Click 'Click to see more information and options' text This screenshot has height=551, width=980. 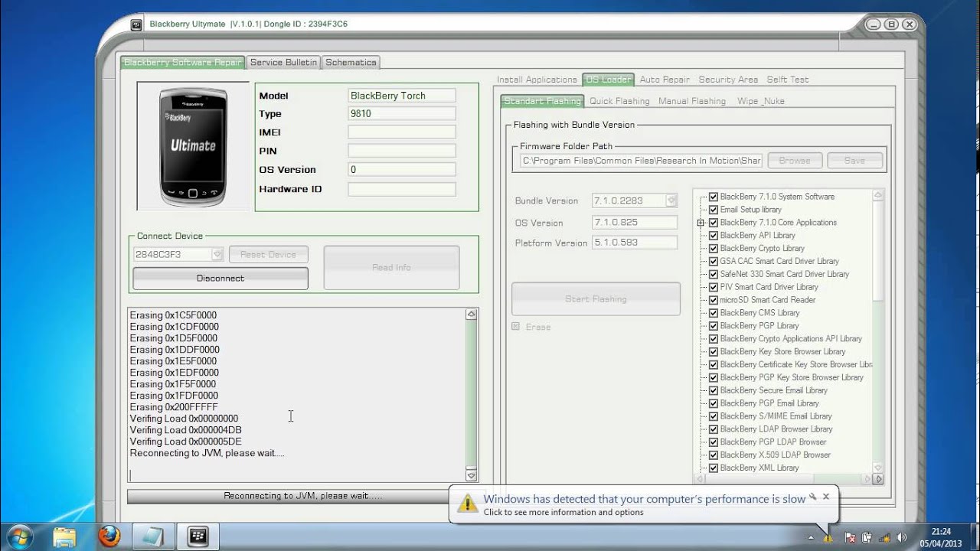click(x=563, y=512)
